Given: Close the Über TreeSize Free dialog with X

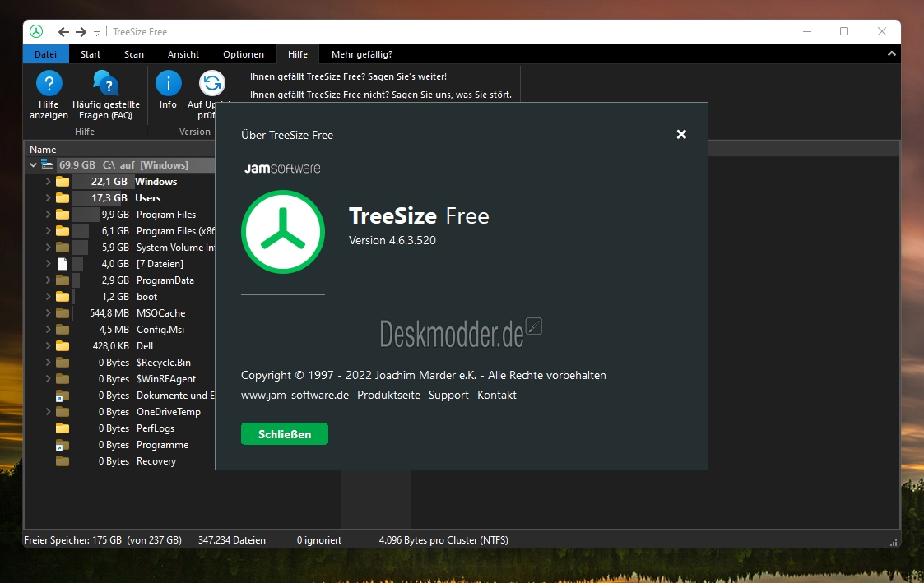Looking at the screenshot, I should click(681, 134).
